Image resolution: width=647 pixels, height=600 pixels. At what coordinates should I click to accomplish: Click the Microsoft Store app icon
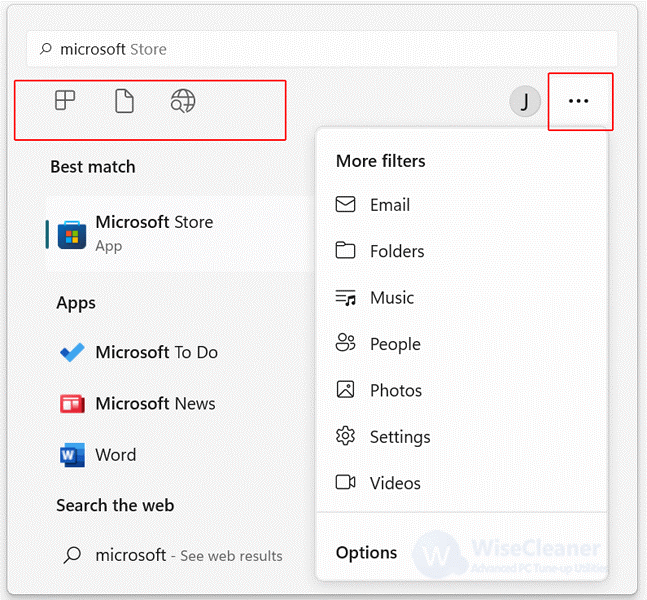(x=72, y=235)
